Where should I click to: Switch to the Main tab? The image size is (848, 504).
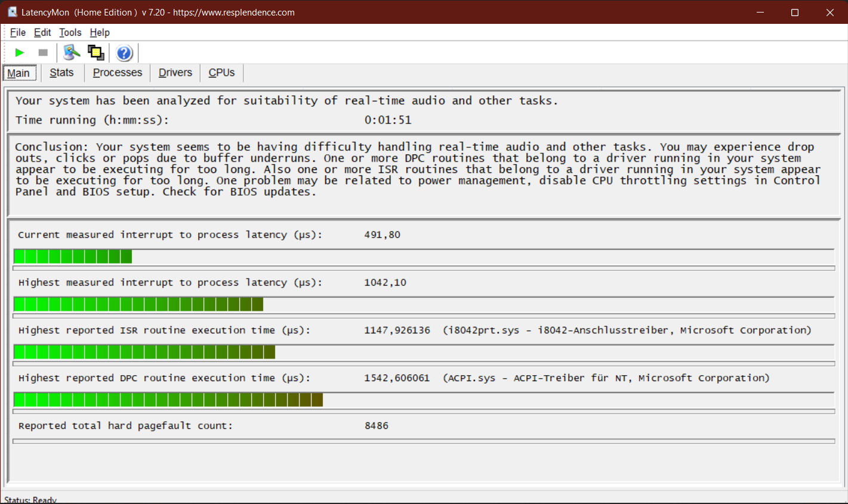click(x=18, y=73)
